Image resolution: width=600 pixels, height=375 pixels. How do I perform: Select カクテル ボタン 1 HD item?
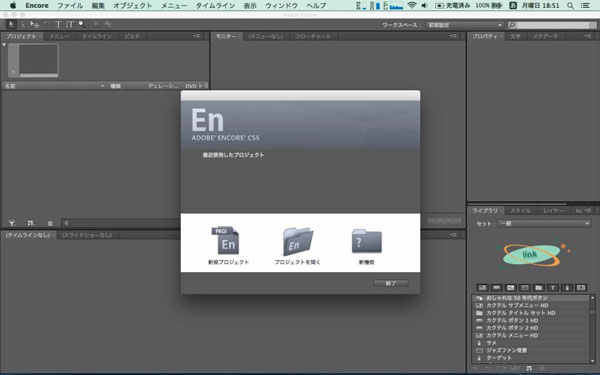(x=531, y=320)
